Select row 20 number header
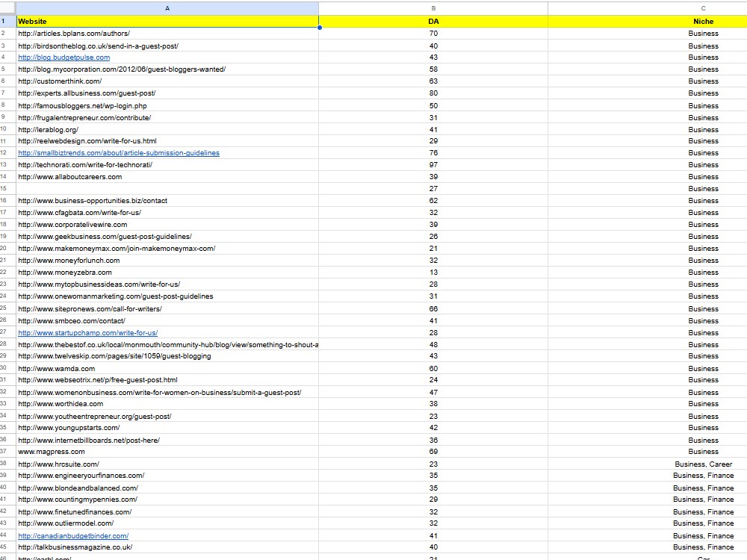Screen dimensions: 747x560 pyautogui.click(x=7, y=248)
